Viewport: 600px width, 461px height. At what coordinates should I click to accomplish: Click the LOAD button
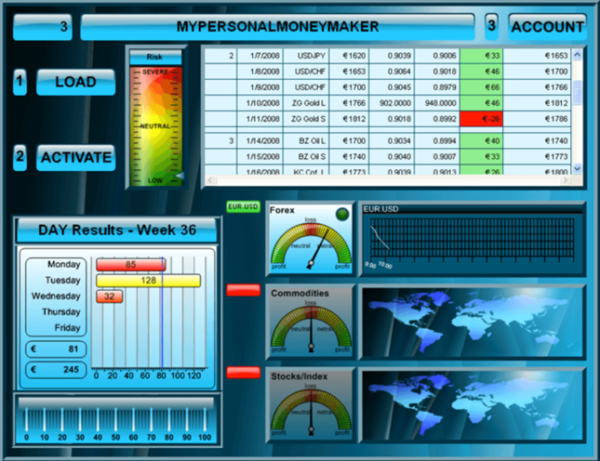pyautogui.click(x=76, y=82)
